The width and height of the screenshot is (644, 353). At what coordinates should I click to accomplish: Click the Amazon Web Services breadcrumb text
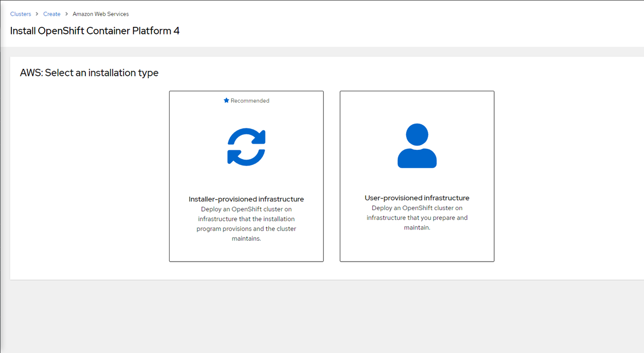(101, 14)
